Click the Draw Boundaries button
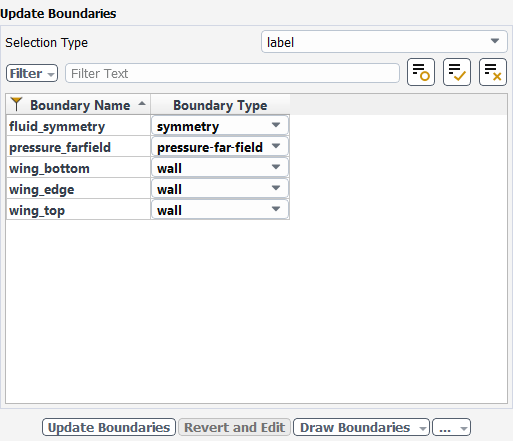 tap(361, 427)
